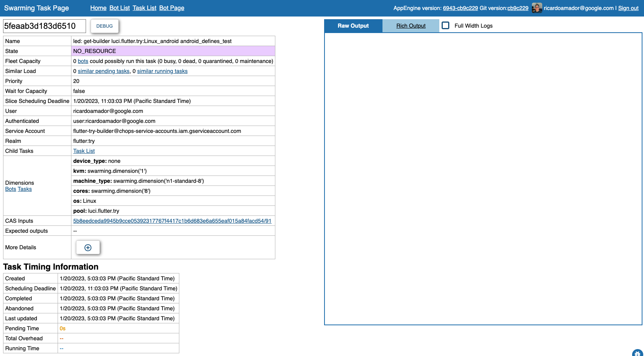Screen dimensions: 644x356
Task: Click the machine_type dimension row
Action: pos(173,181)
